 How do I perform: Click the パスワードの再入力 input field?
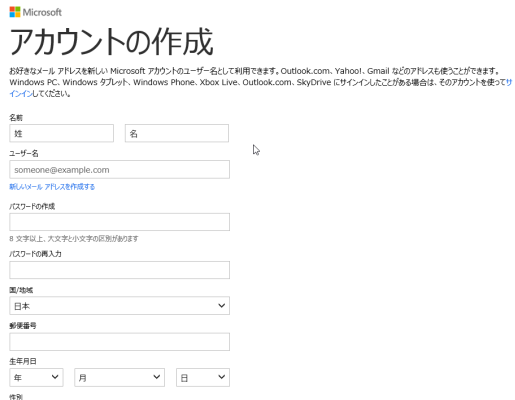click(119, 270)
